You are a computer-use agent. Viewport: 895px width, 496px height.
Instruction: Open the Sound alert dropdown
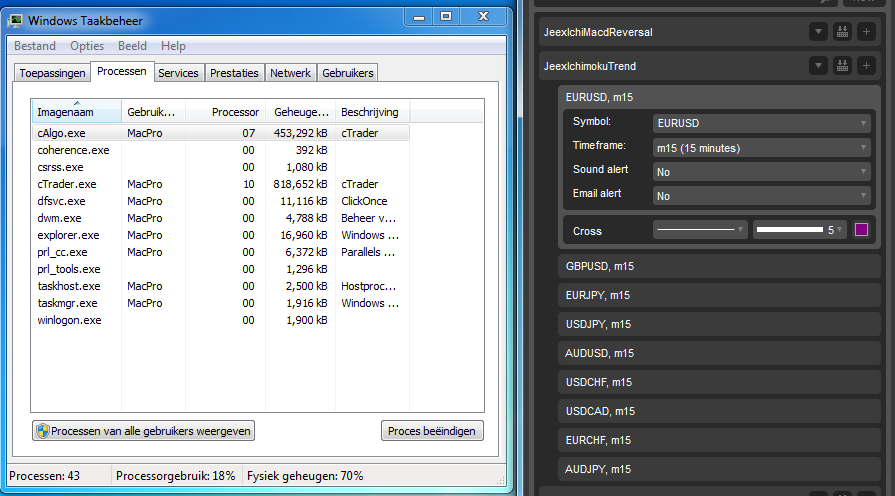pyautogui.click(x=761, y=172)
